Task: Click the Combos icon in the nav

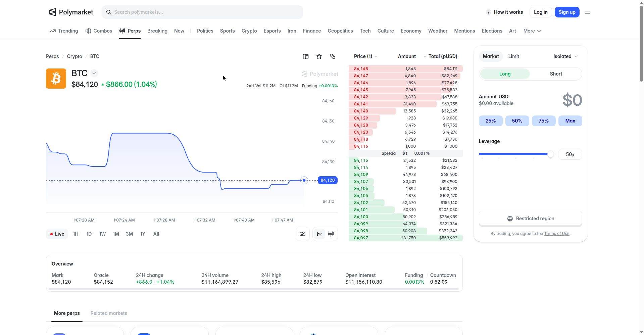Action: pyautogui.click(x=88, y=31)
